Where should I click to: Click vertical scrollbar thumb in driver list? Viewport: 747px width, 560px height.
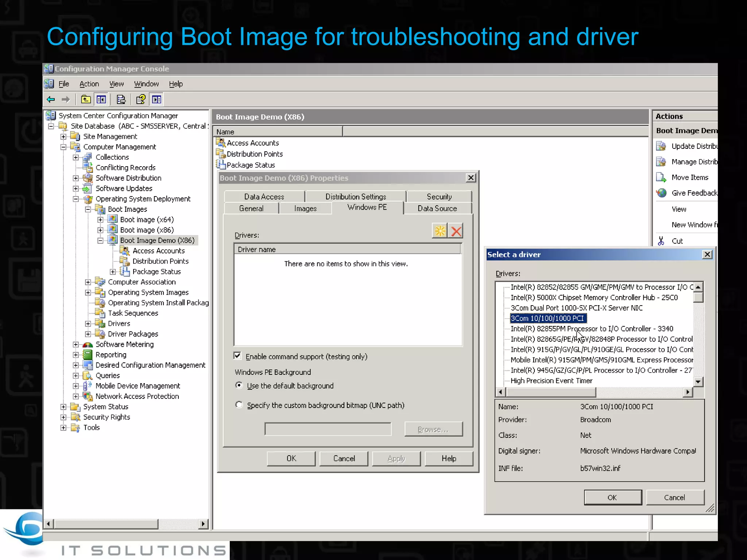[698, 297]
